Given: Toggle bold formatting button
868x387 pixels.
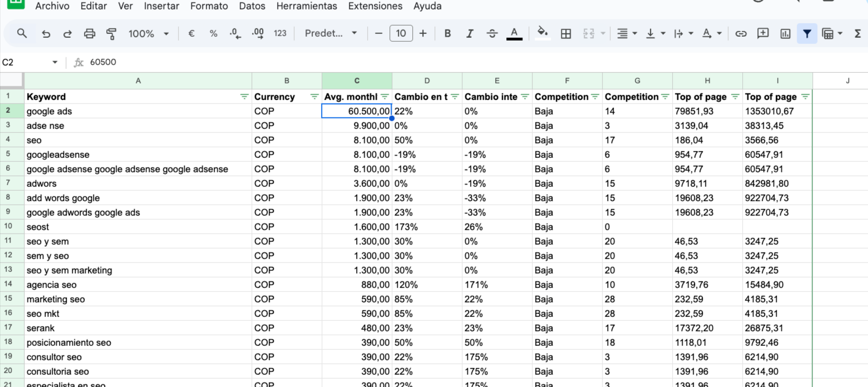Looking at the screenshot, I should 447,33.
